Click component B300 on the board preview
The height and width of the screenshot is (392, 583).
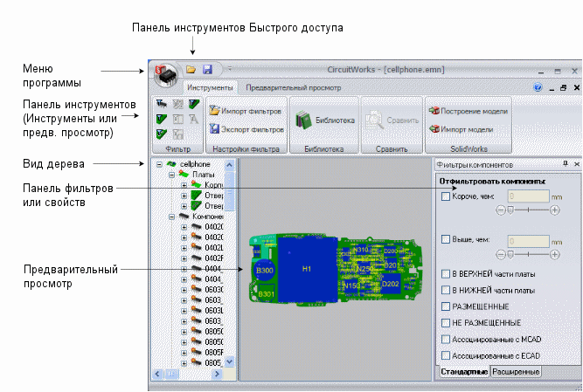point(264,271)
